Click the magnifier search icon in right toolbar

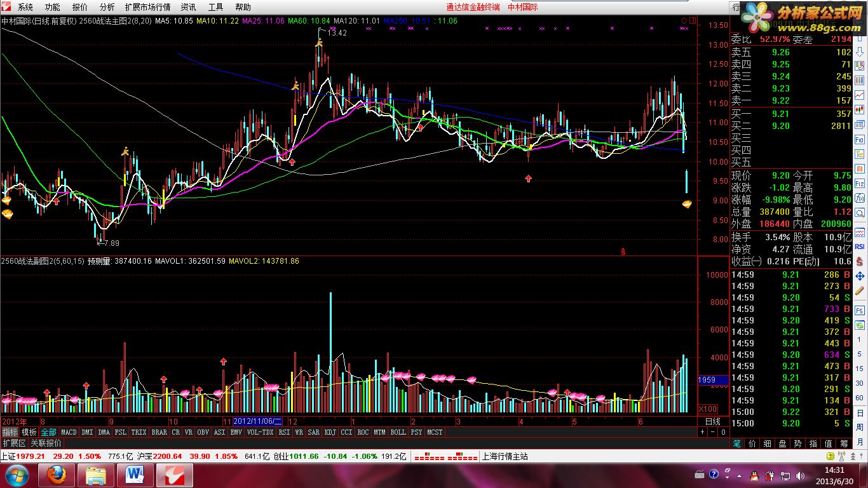point(859,212)
